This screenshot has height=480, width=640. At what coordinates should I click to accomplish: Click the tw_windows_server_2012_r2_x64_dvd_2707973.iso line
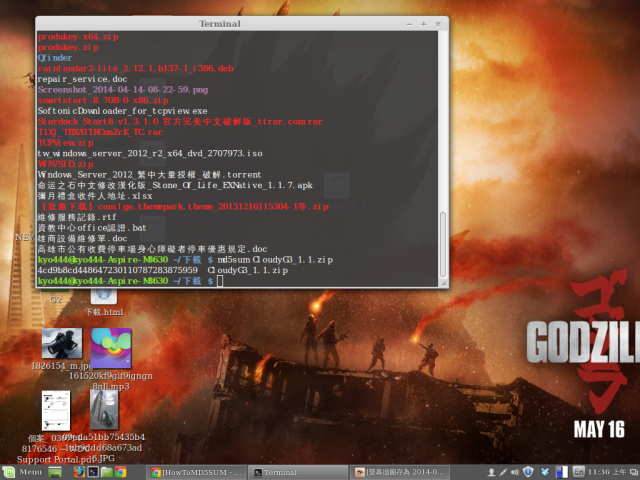(x=150, y=153)
